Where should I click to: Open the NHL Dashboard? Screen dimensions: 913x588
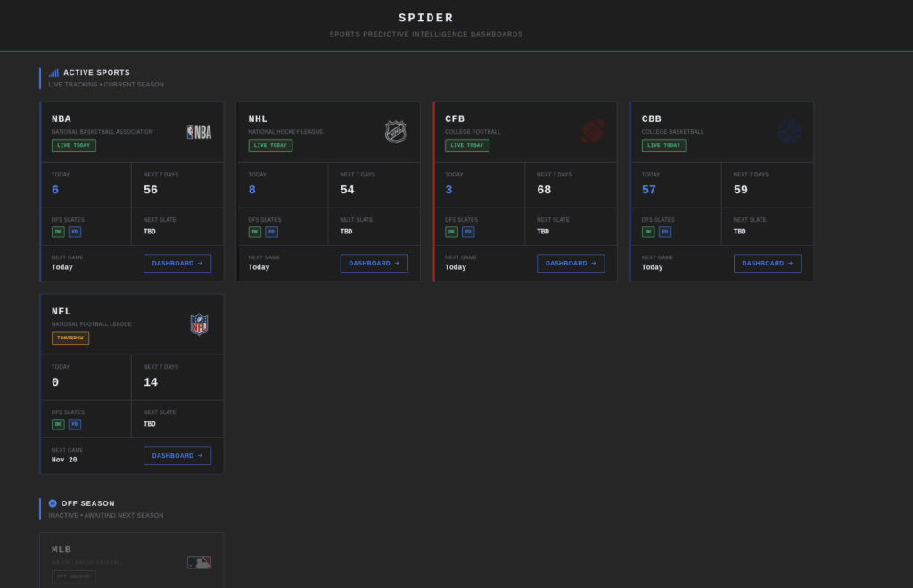click(374, 264)
